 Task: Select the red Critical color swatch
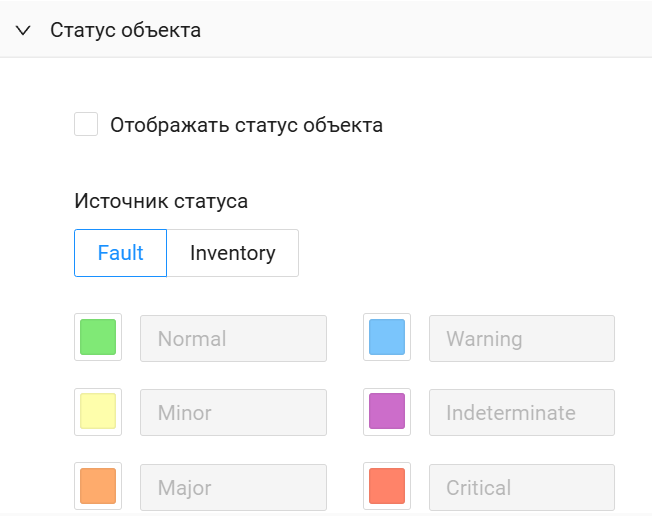(386, 487)
